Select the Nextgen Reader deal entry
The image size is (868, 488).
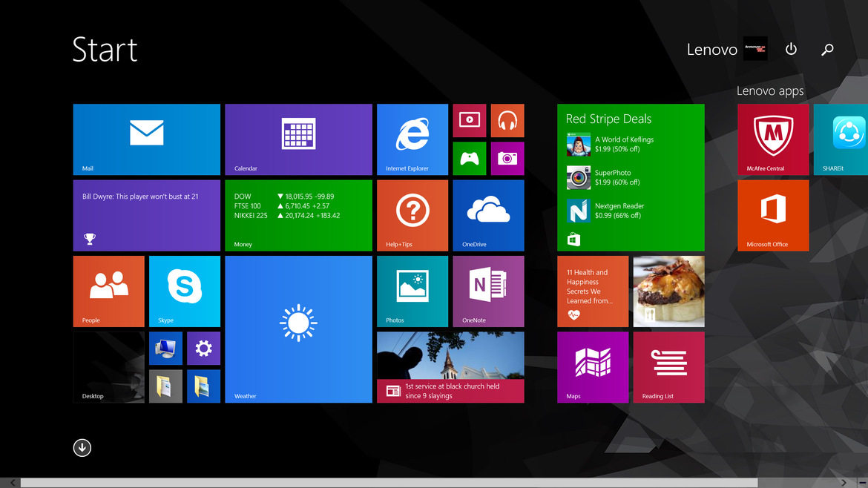(604, 211)
